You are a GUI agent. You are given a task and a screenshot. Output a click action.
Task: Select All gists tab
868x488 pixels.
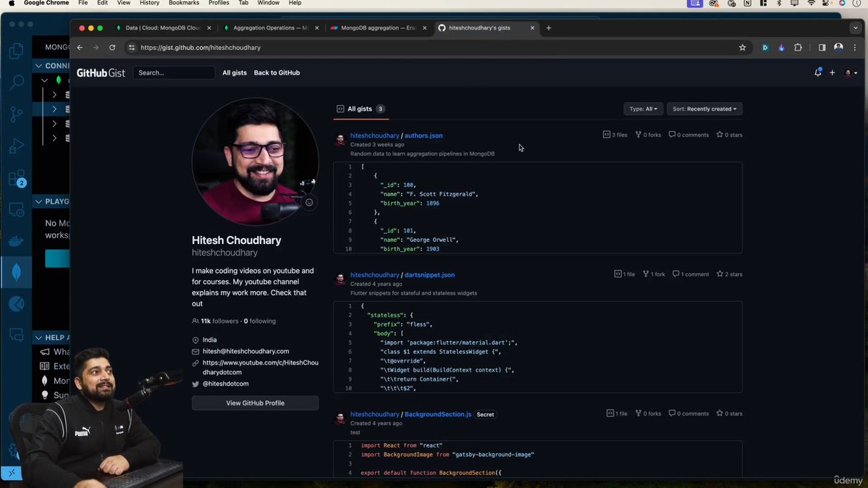click(x=361, y=109)
